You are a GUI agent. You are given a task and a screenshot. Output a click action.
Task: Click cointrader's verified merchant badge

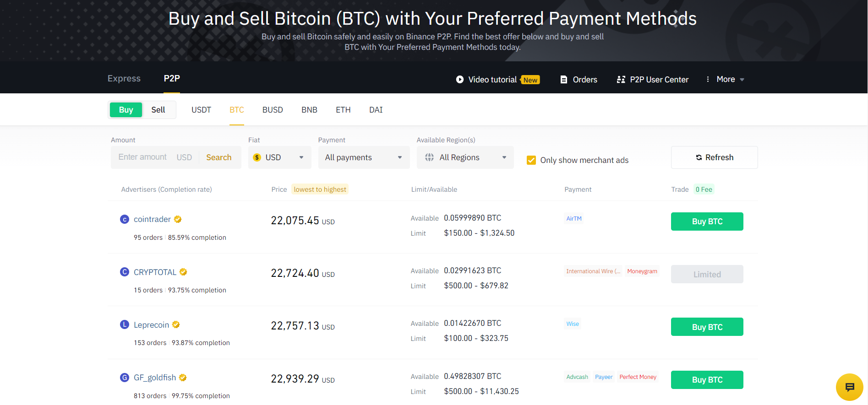tap(178, 219)
